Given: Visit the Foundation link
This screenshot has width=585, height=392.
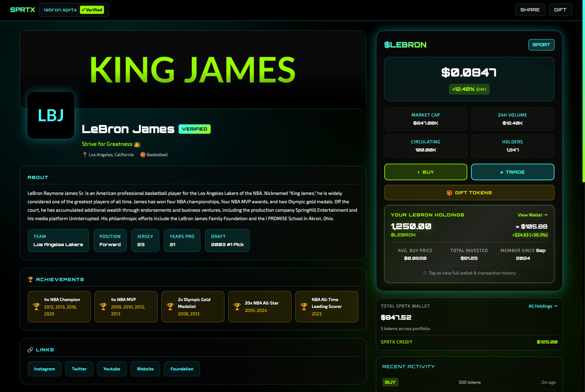Looking at the screenshot, I should pos(182,369).
